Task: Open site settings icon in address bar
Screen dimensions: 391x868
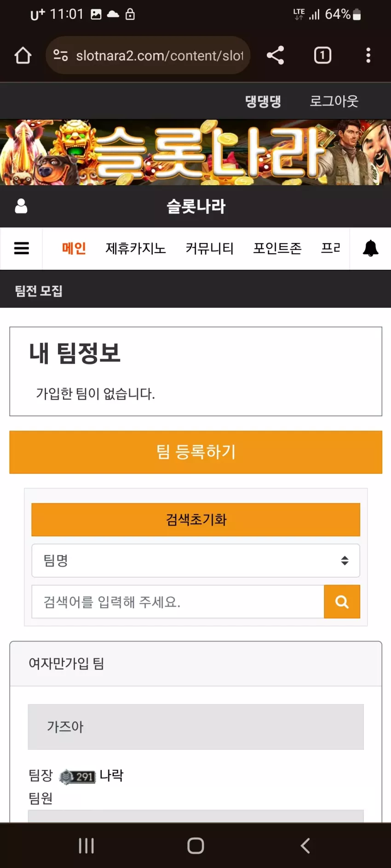Action: (x=61, y=56)
